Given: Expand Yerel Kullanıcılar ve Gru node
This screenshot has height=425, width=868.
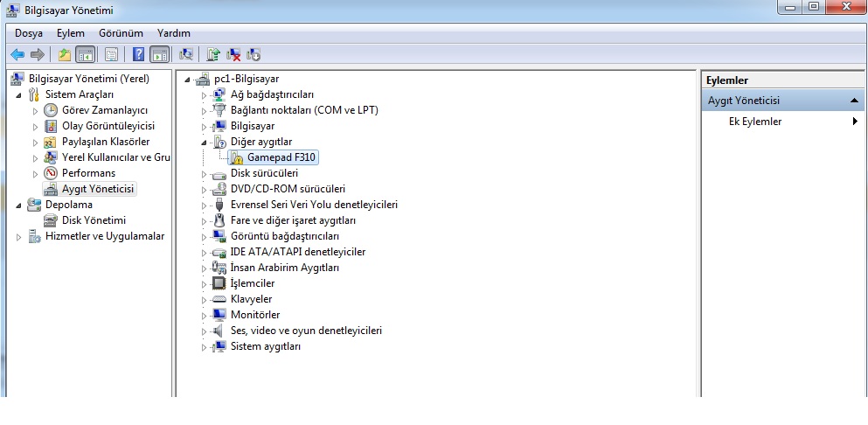Looking at the screenshot, I should 36,158.
